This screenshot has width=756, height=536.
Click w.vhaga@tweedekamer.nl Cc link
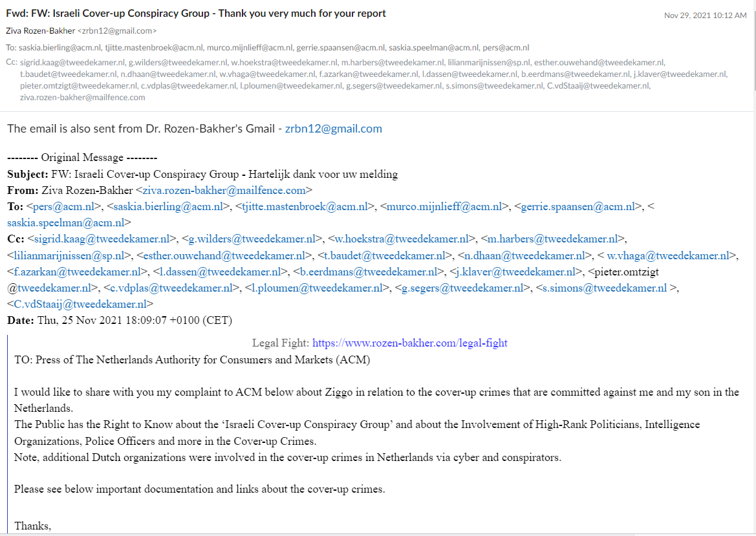click(668, 255)
